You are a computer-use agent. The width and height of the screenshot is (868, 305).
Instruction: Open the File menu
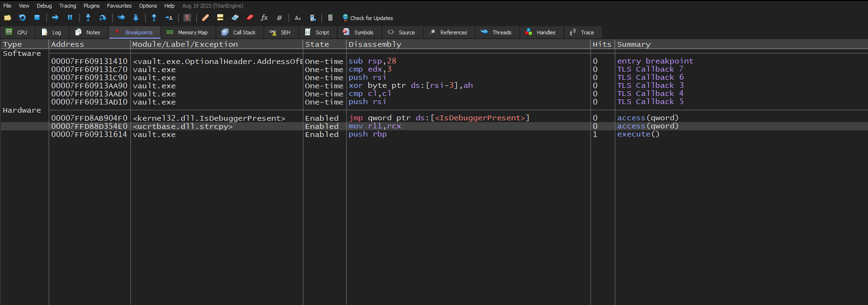7,6
